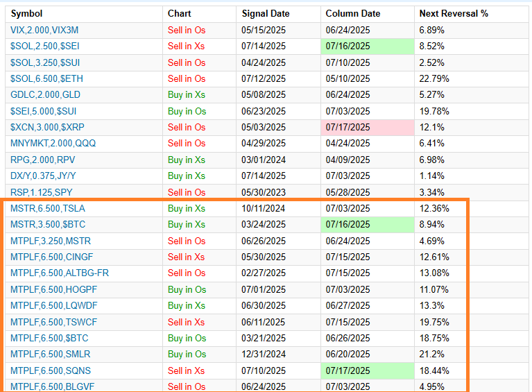Screen dimensions: 532x392
Task: Select the 2.52% reversal value
Action: 432,62
